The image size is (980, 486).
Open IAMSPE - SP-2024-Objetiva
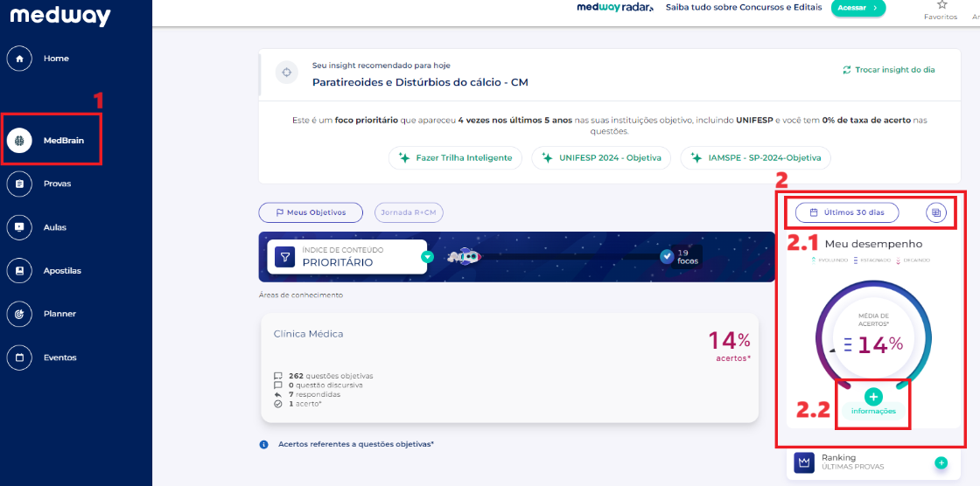click(756, 158)
